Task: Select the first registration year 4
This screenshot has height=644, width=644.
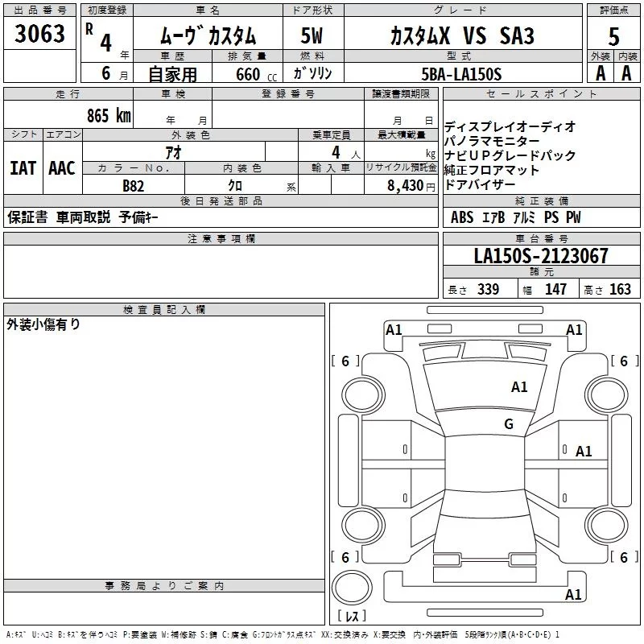Action: pos(106,43)
